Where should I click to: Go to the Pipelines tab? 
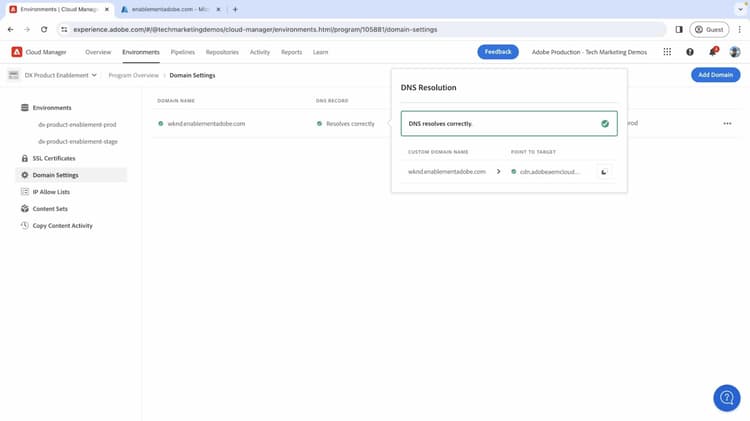pyautogui.click(x=183, y=52)
